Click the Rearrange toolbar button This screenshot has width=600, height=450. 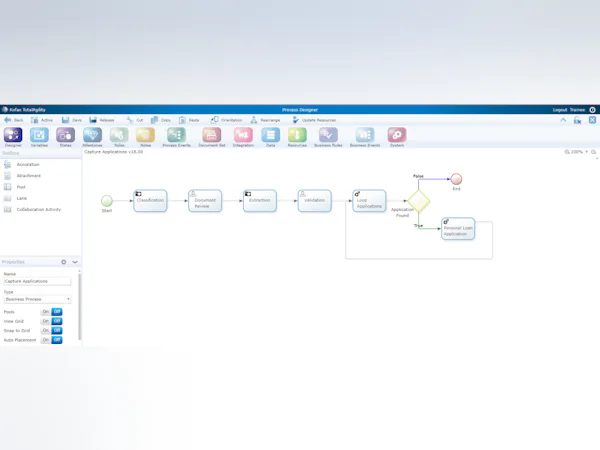click(x=265, y=120)
